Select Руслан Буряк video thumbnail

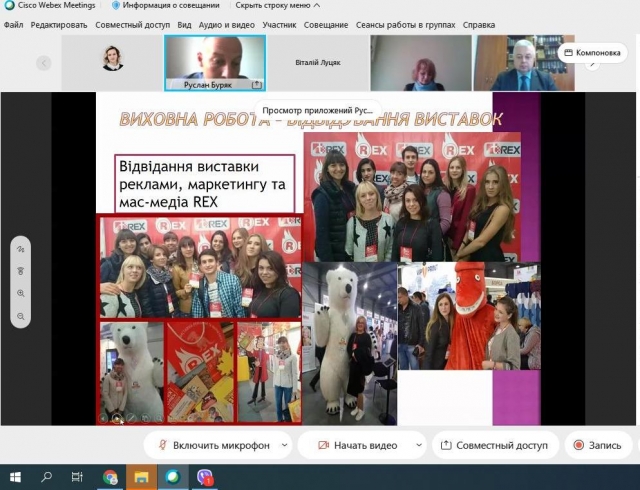(x=215, y=62)
